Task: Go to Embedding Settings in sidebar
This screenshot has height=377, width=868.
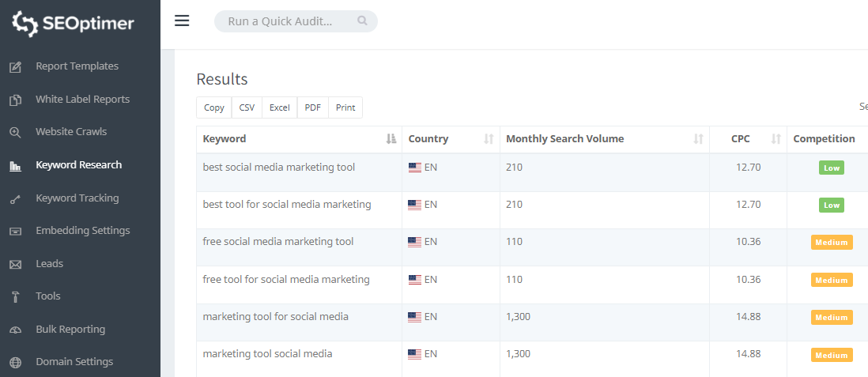Action: (x=82, y=231)
